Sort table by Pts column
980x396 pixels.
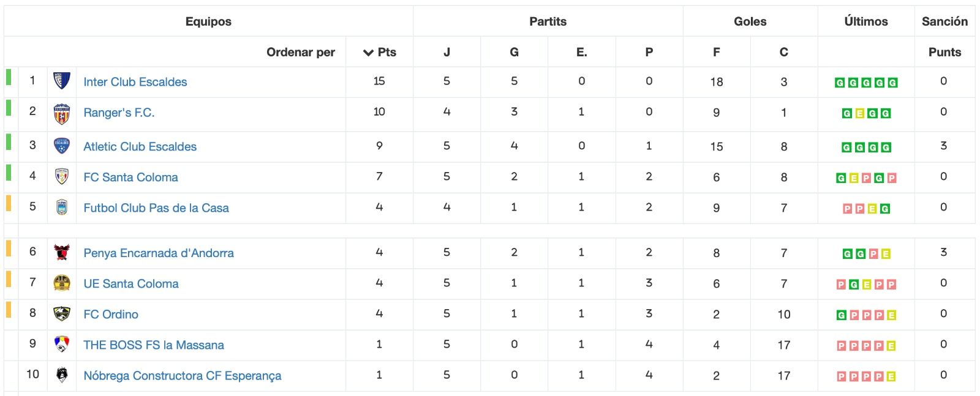380,52
